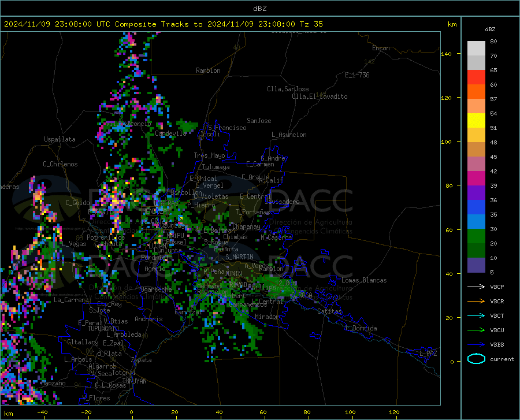Select the magenta 39 dBZ color swatch
The image size is (520, 420).
click(476, 179)
